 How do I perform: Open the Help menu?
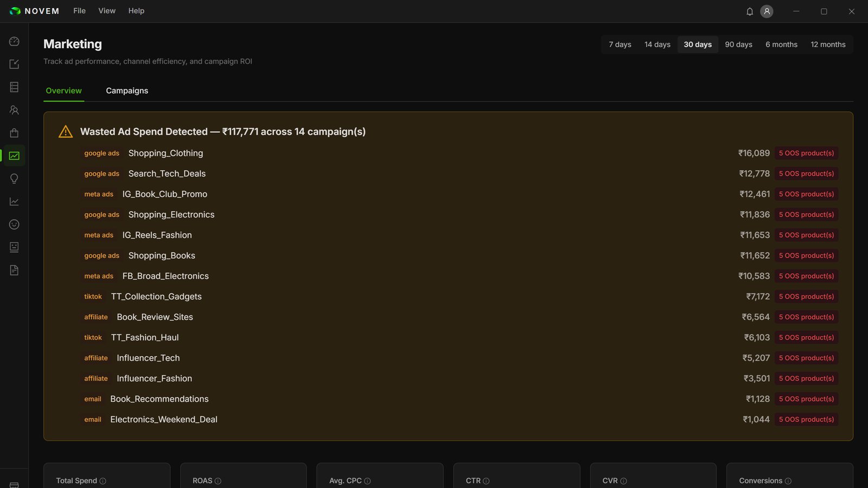point(136,11)
